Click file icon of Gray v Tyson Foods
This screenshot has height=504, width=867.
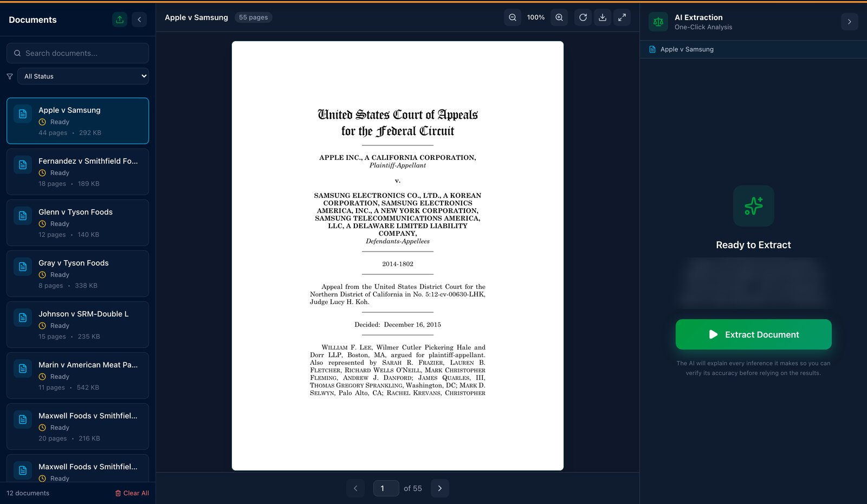point(23,267)
